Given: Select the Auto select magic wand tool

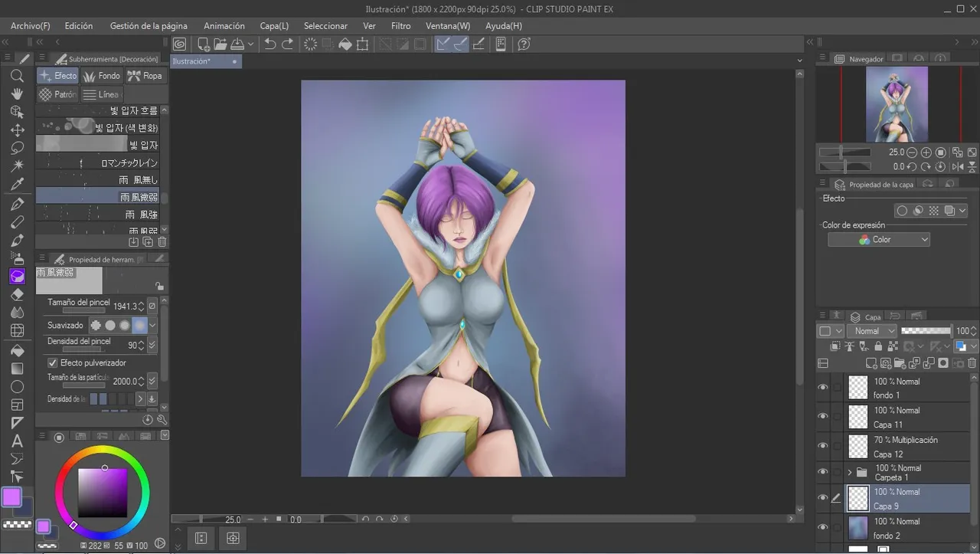Looking at the screenshot, I should (17, 166).
